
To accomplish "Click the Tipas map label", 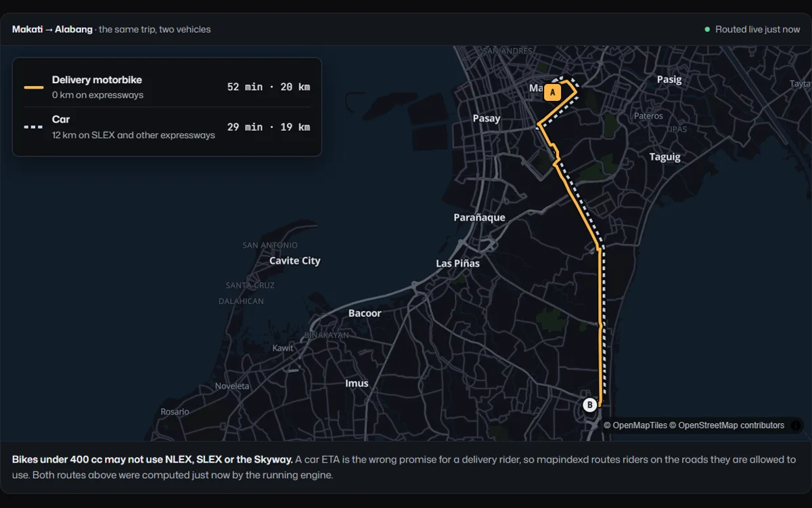I will (676, 129).
